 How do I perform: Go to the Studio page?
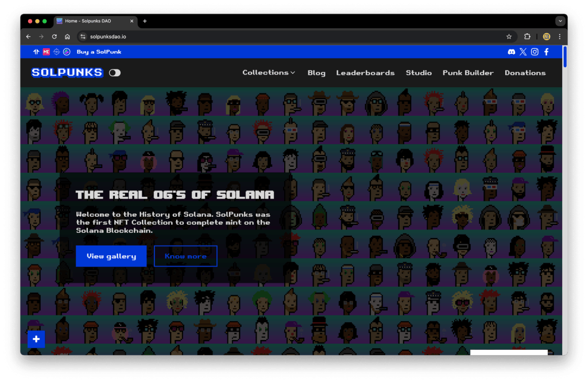click(x=419, y=73)
